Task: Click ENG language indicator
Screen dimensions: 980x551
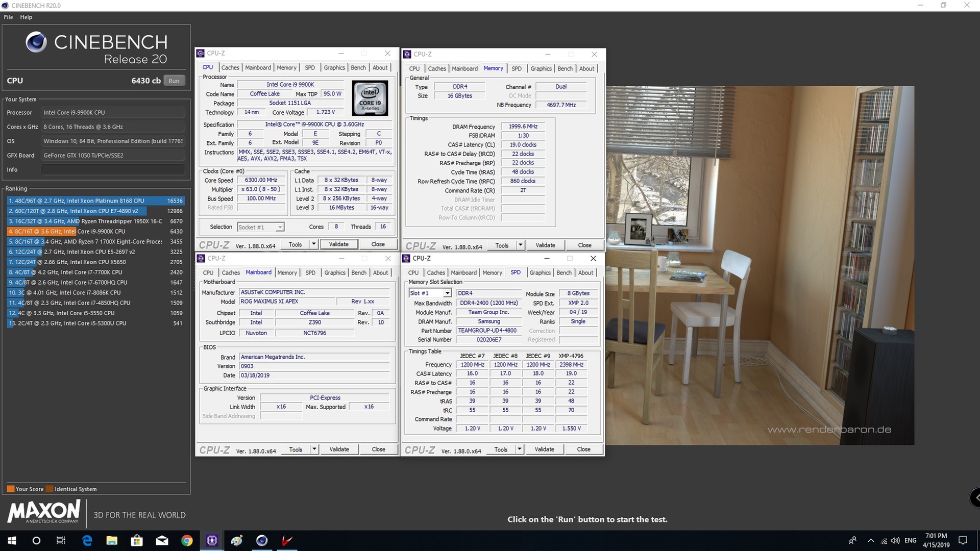Action: point(911,540)
